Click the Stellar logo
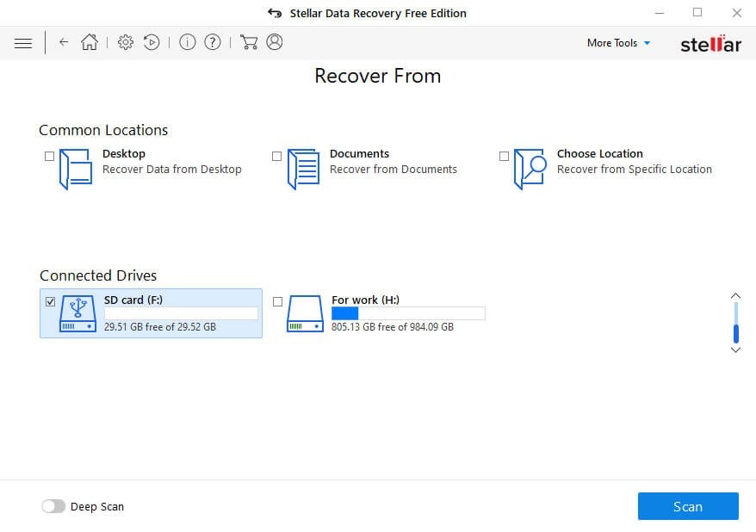 pyautogui.click(x=710, y=42)
